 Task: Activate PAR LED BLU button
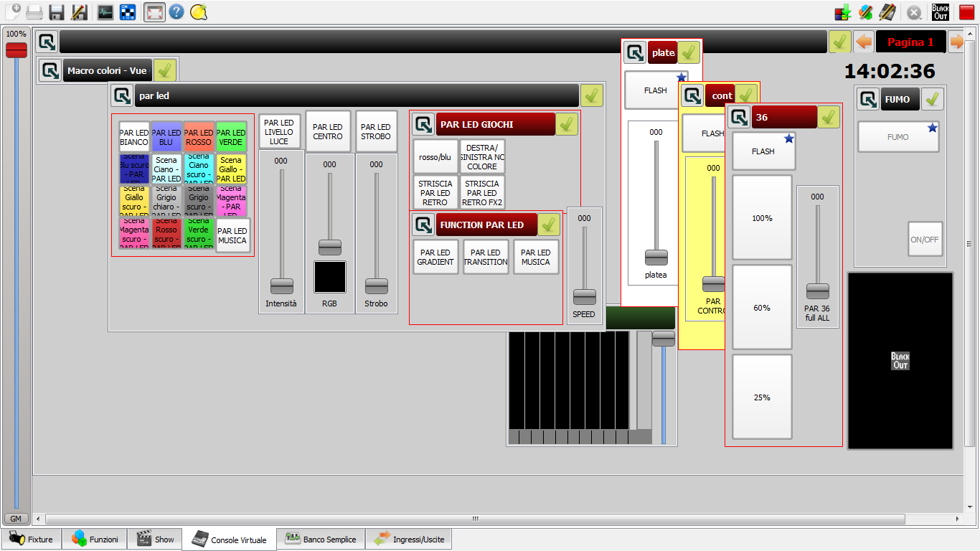coord(166,136)
